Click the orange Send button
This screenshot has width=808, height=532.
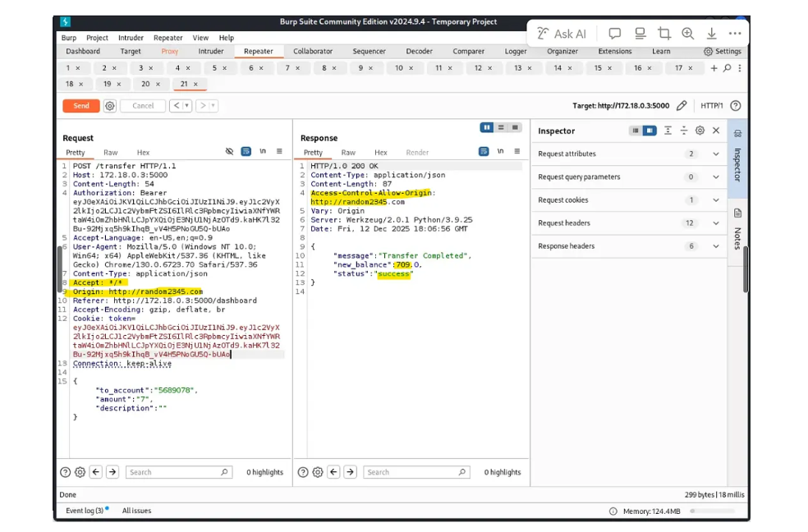(81, 106)
